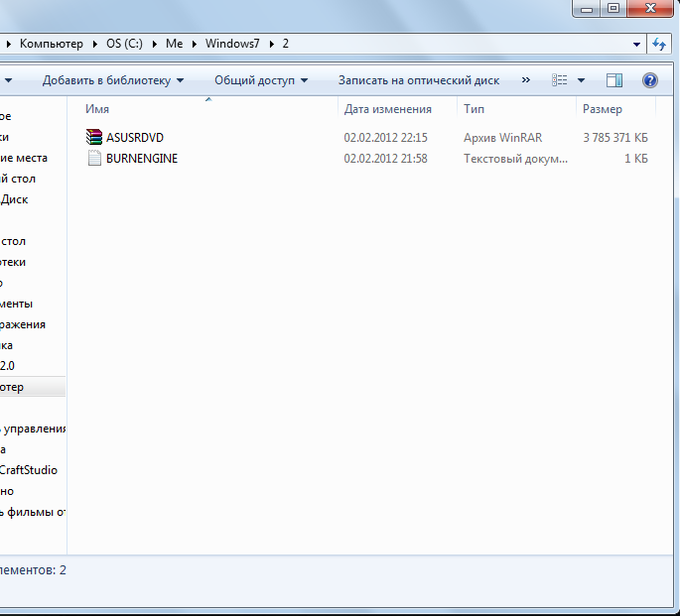Expand arrow after OS (C:) in address bar

click(x=155, y=45)
